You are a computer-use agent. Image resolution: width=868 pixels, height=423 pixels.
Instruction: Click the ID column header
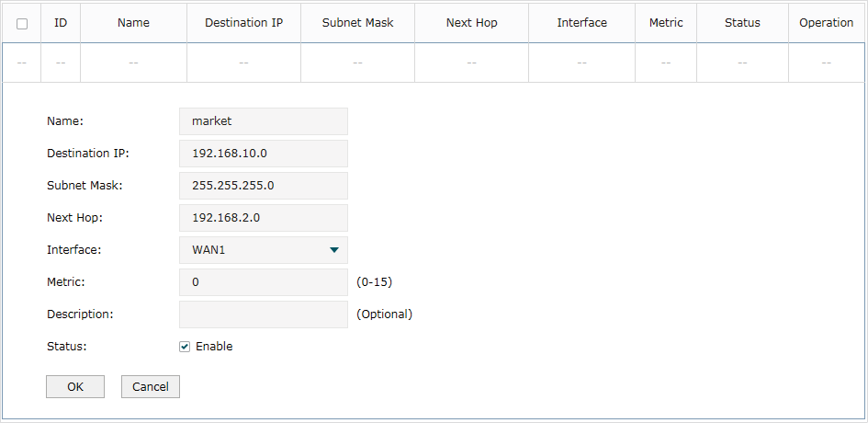61,23
